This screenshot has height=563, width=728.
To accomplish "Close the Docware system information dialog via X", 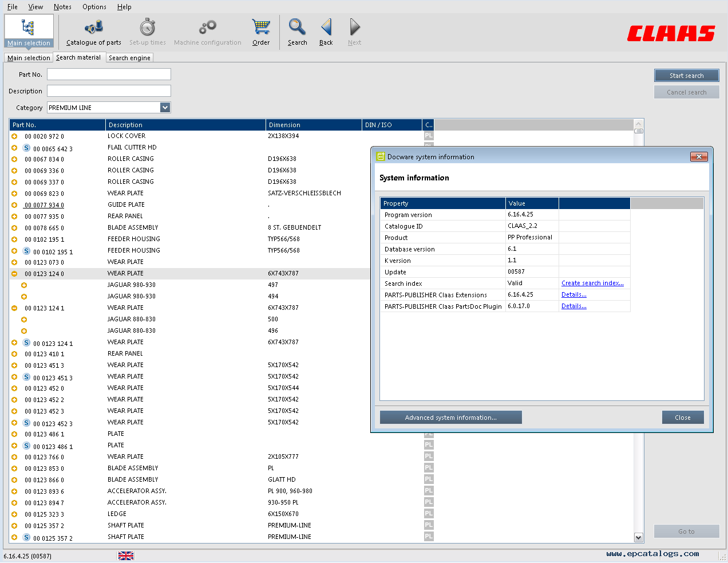I will click(699, 156).
